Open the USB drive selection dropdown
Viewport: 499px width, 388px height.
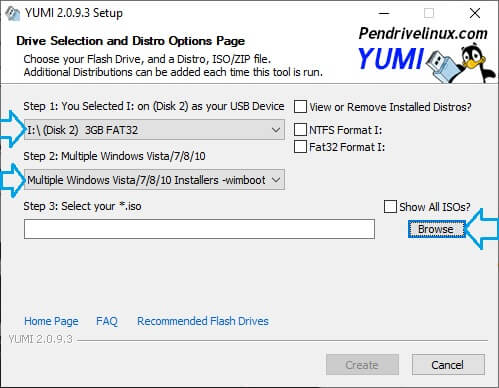point(154,130)
